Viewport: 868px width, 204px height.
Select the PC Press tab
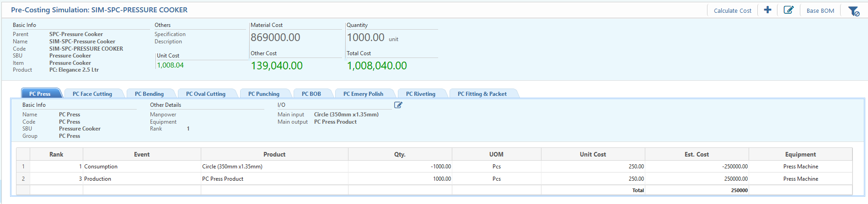(41, 94)
